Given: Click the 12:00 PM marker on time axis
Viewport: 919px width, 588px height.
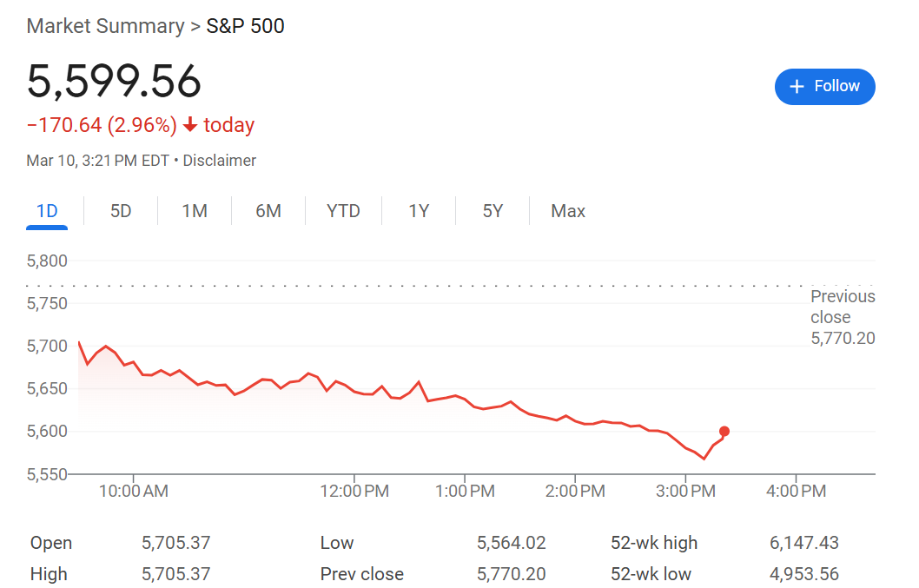Looking at the screenshot, I should tap(354, 491).
